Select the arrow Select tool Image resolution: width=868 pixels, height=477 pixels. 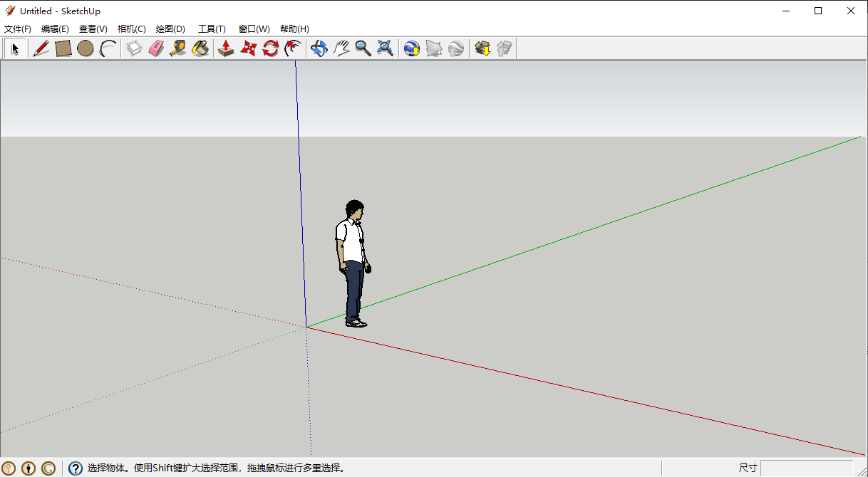click(15, 48)
